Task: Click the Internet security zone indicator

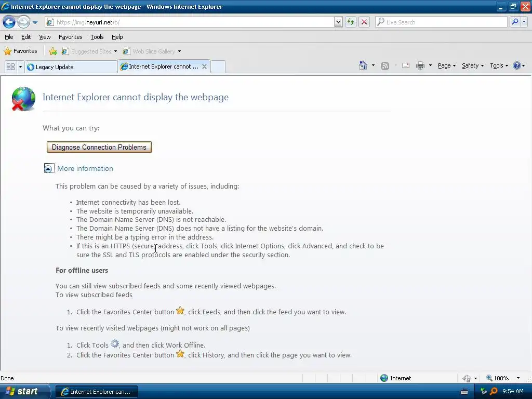Action: point(395,378)
